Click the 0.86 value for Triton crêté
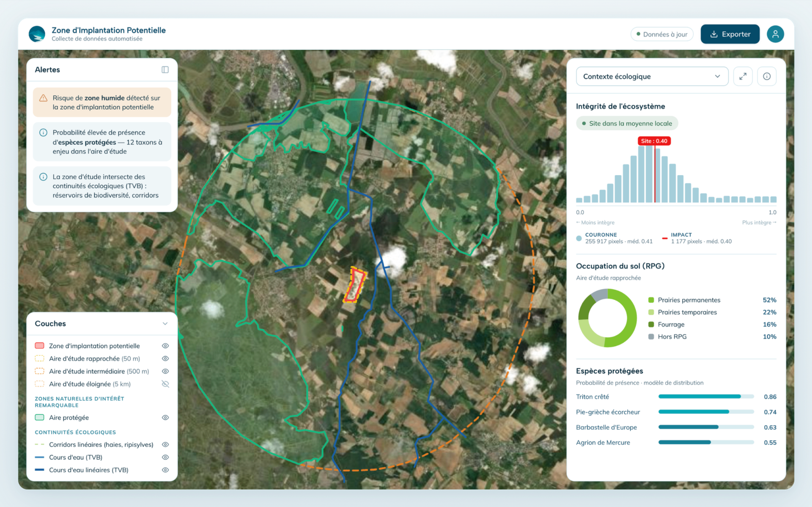The image size is (812, 507). coord(770,397)
